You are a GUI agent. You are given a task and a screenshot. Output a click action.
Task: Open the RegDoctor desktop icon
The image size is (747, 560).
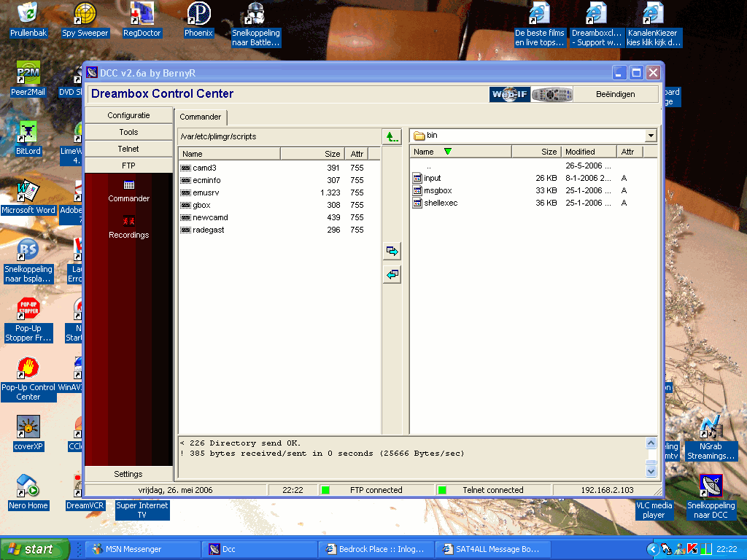pos(142,20)
